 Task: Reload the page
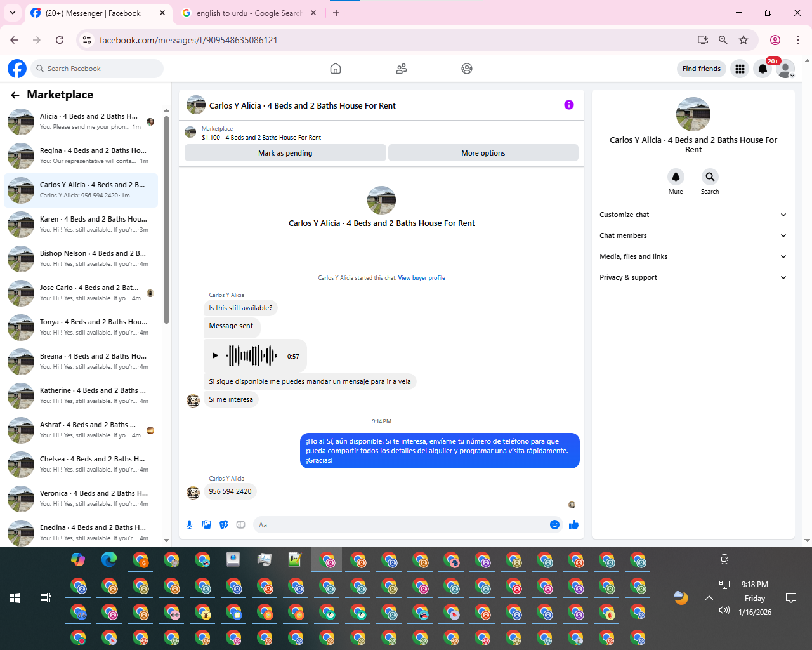[x=60, y=40]
